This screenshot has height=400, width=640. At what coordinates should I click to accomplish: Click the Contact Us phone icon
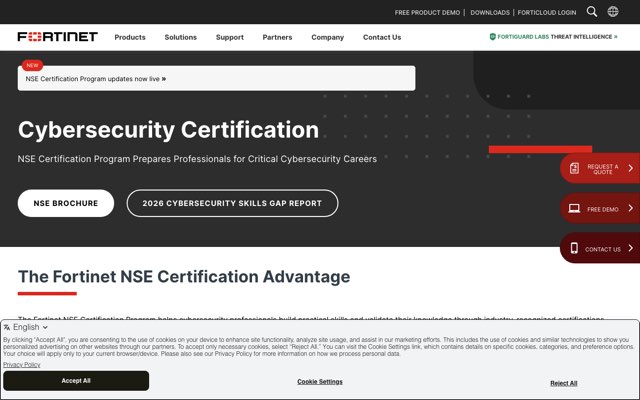tap(574, 248)
